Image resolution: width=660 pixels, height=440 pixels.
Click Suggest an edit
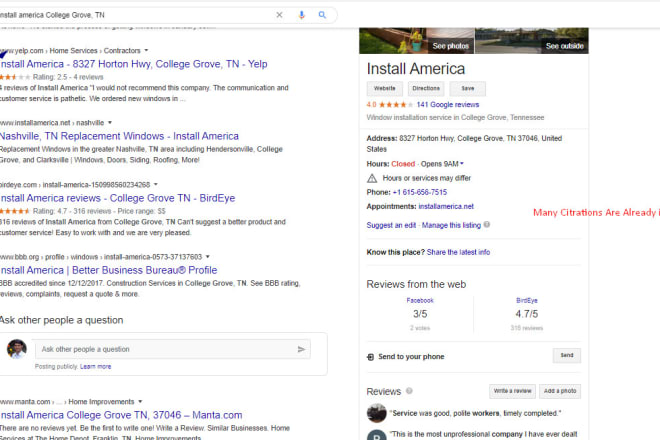(x=391, y=225)
